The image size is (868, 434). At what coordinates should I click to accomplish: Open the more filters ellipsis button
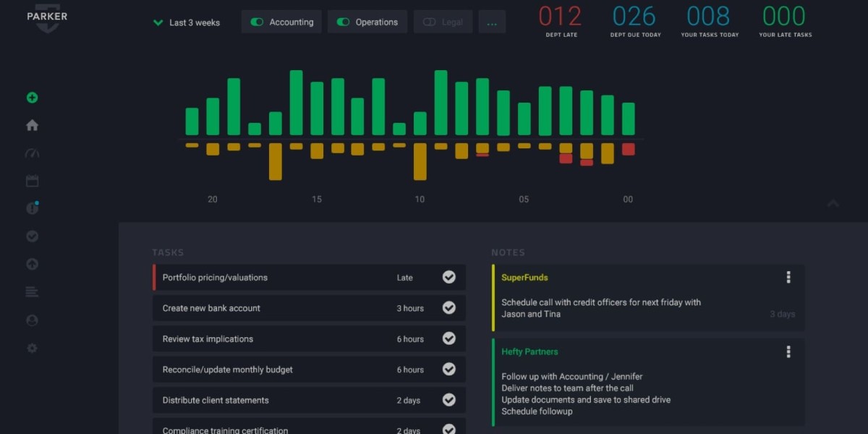492,22
